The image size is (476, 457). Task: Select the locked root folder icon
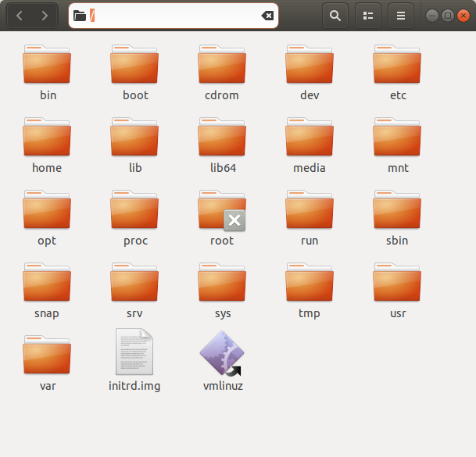[x=222, y=209]
